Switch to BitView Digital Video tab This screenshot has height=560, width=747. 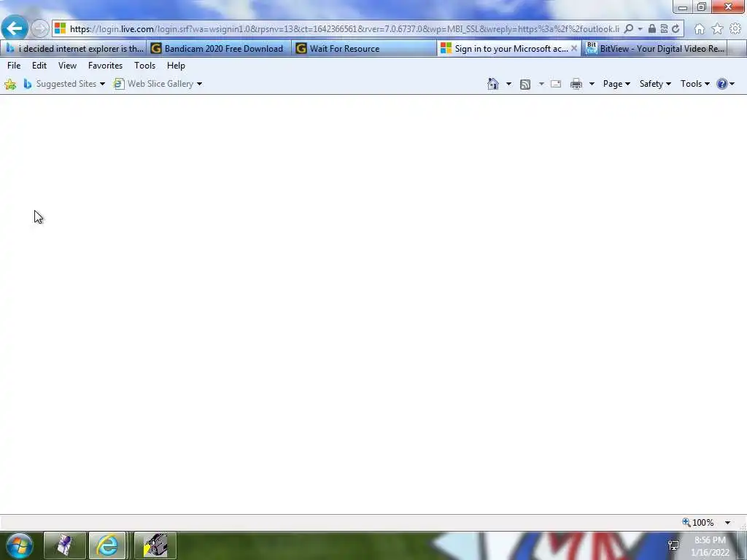655,49
